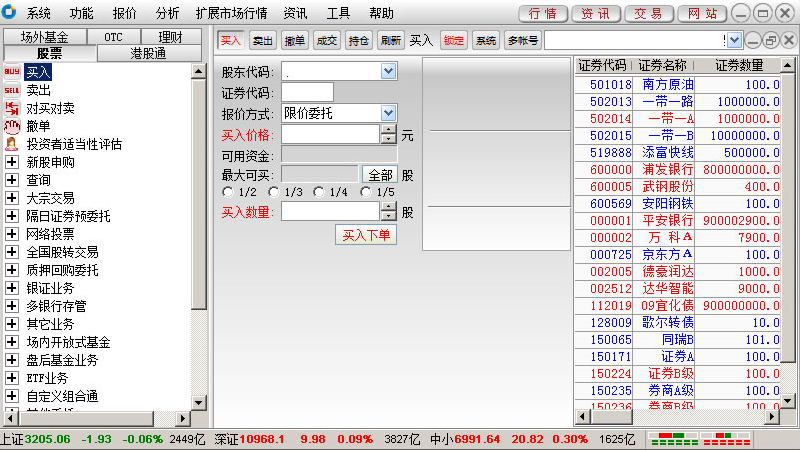Select the 1/2 position radio button

click(228, 192)
